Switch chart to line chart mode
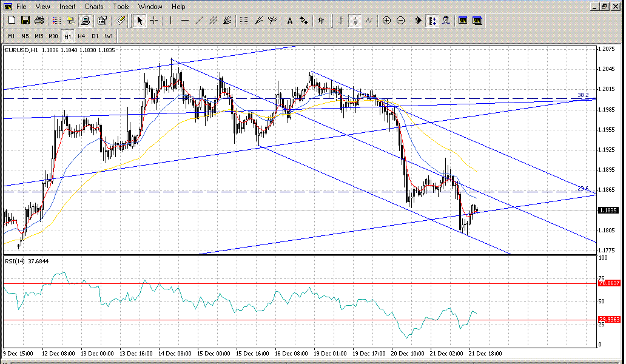This screenshot has width=626, height=364. [x=369, y=21]
